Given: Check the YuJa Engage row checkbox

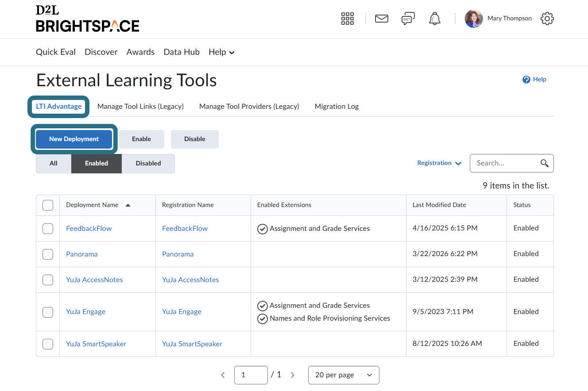Looking at the screenshot, I should tap(48, 312).
